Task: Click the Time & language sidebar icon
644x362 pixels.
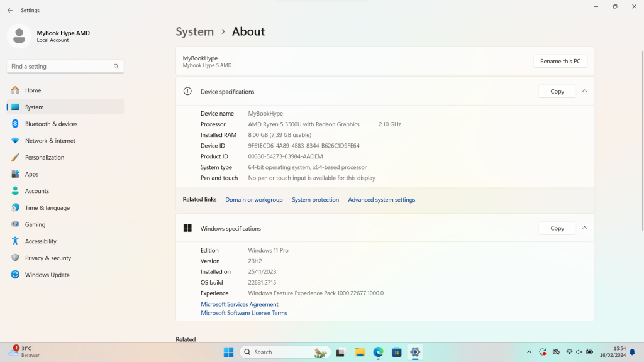Action: pyautogui.click(x=15, y=207)
